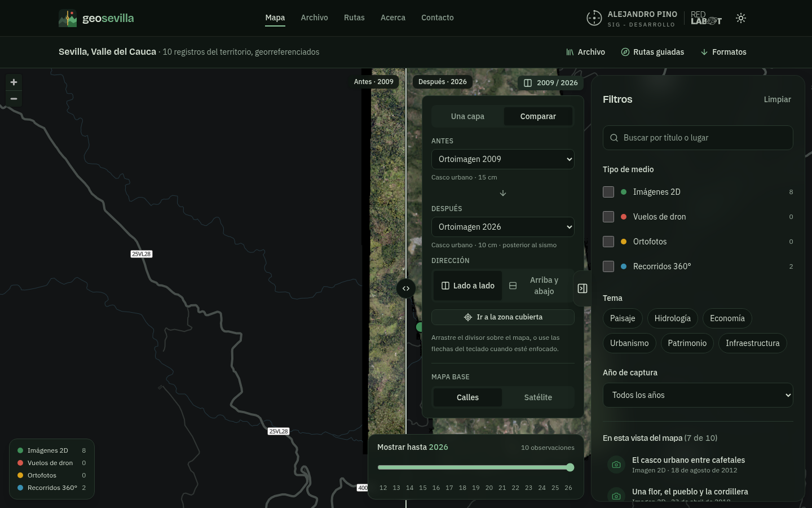
Task: Toggle light theme sun icon
Action: point(741,18)
